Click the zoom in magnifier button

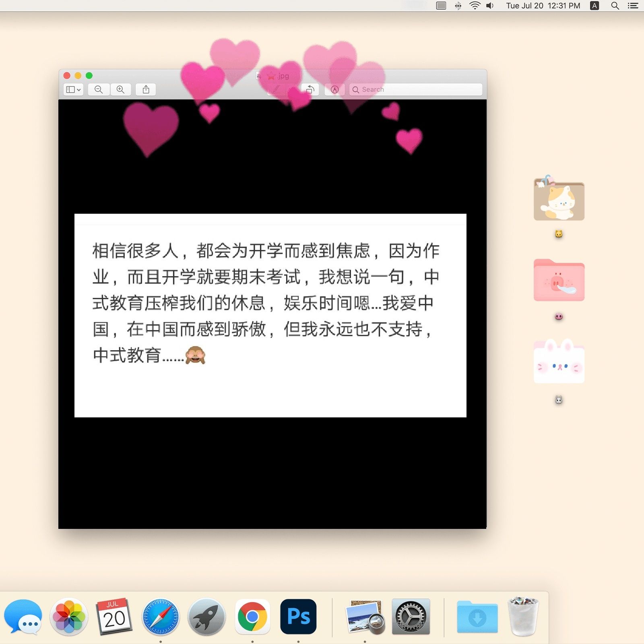coord(120,89)
